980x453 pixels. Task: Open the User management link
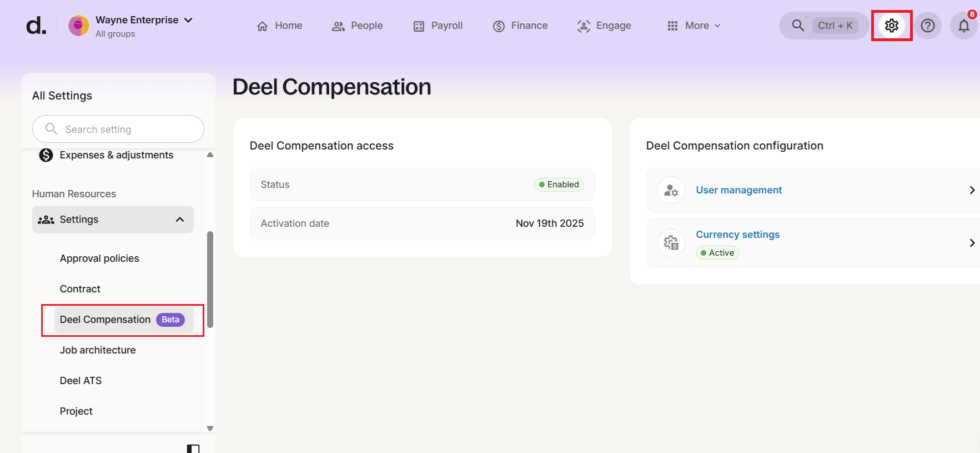click(x=738, y=190)
